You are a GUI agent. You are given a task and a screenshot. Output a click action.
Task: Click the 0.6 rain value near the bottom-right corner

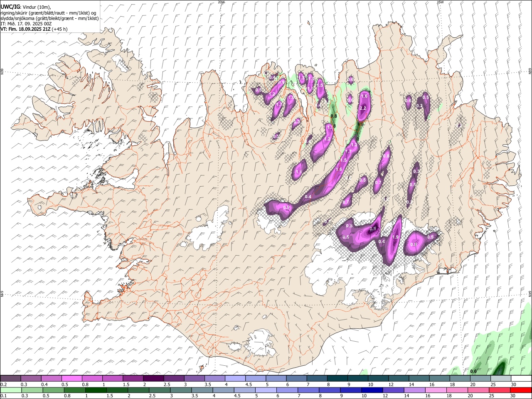point(473,371)
